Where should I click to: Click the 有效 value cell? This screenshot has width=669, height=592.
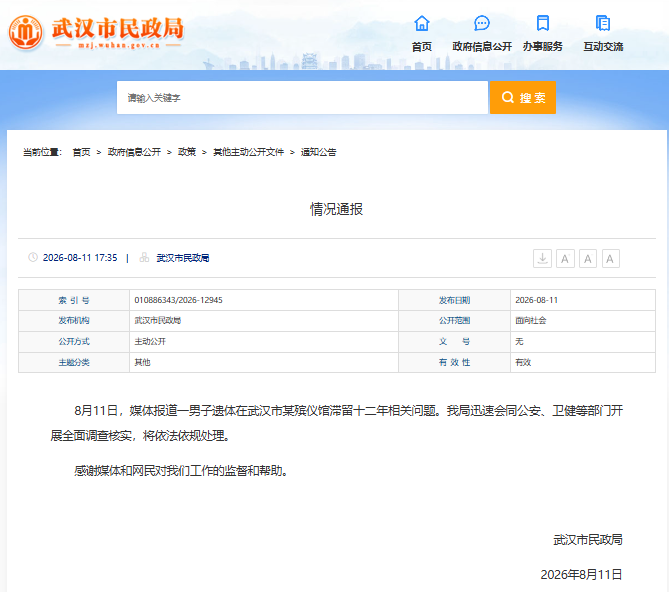pyautogui.click(x=583, y=363)
